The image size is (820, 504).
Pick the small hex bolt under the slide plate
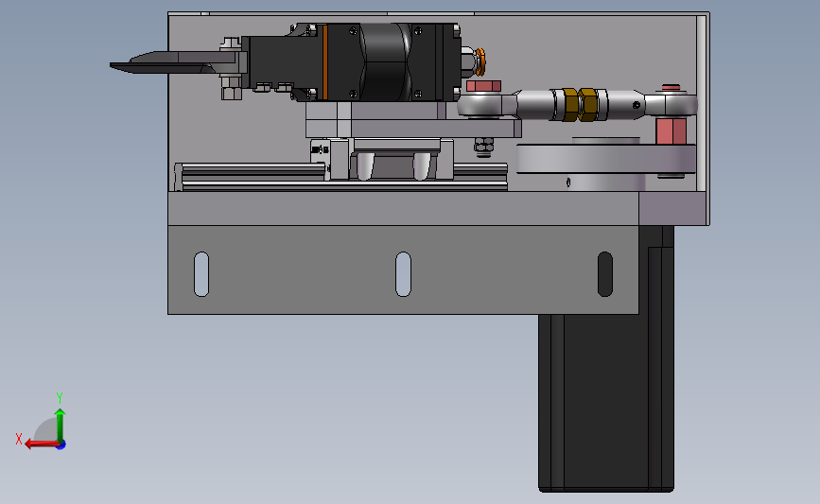[x=483, y=147]
